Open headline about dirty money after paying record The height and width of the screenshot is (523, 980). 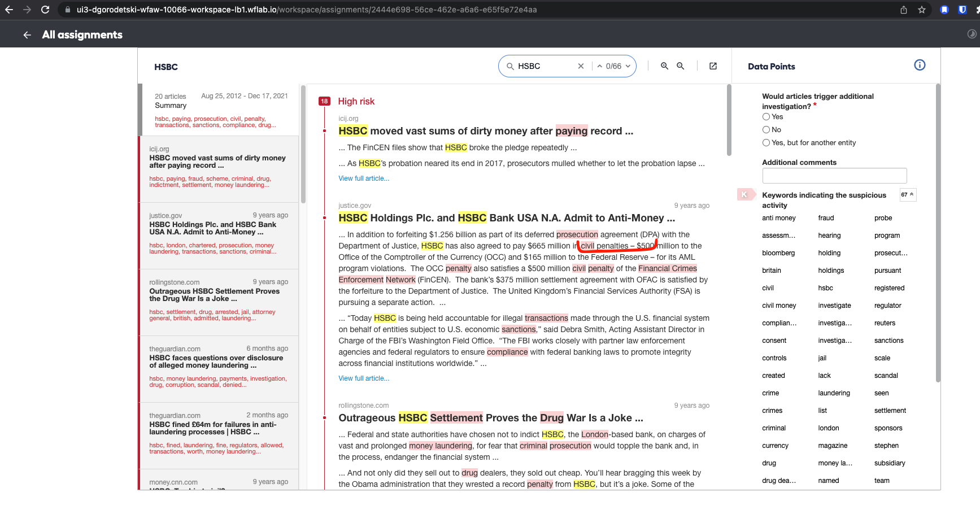[x=486, y=131]
